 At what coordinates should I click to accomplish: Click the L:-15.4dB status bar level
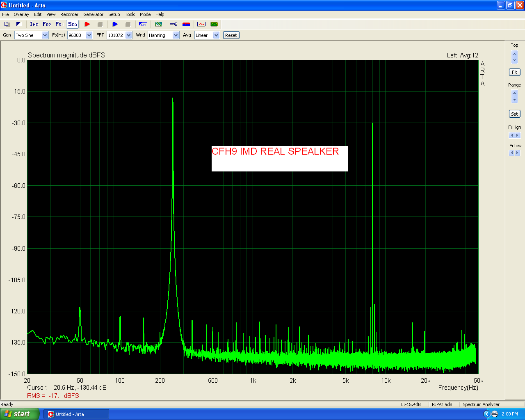[x=411, y=404]
